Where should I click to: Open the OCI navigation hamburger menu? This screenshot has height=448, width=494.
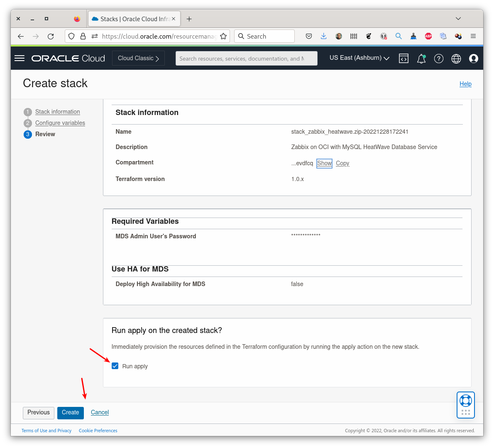19,58
